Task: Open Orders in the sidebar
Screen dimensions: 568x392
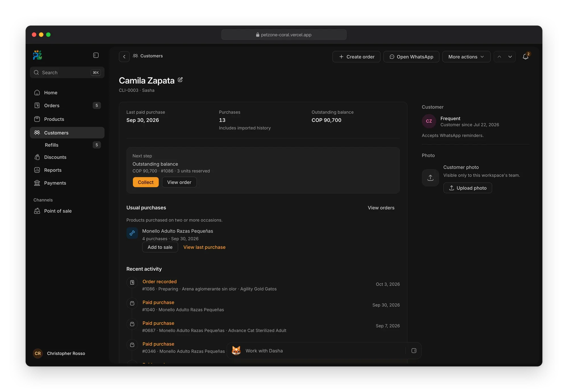Action: pos(67,106)
